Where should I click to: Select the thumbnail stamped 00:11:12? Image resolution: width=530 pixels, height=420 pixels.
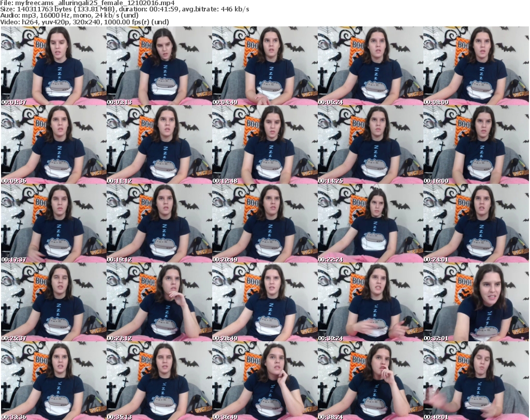[159, 144]
